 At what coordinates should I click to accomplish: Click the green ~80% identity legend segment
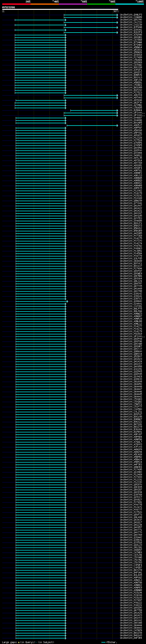pos(101,4)
